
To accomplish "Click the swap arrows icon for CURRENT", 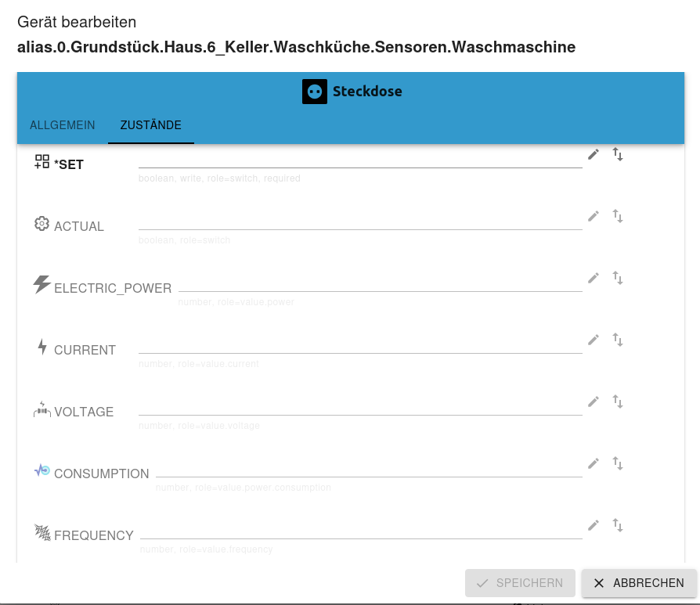I will coord(618,340).
